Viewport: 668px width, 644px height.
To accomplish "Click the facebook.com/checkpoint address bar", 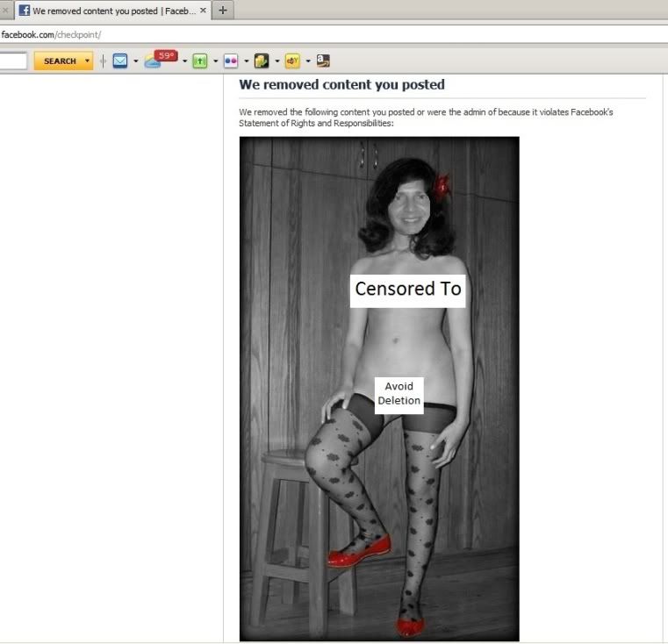I will coord(334,35).
